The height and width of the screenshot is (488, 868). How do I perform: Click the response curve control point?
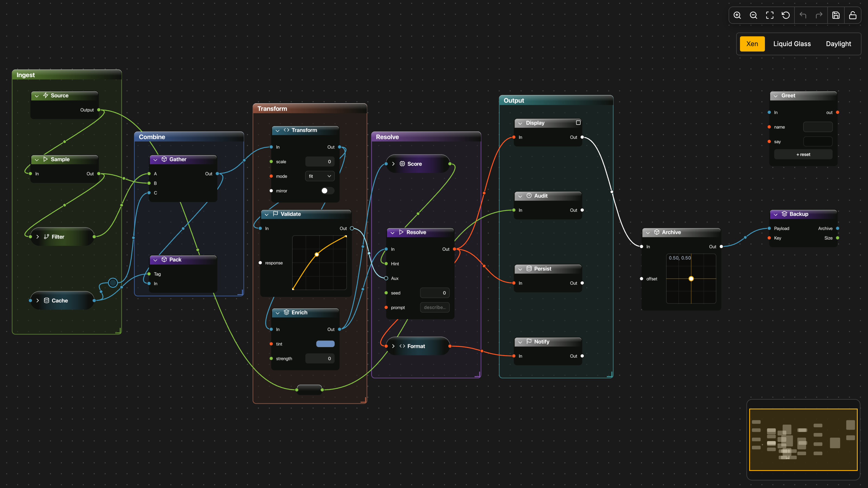(x=317, y=254)
